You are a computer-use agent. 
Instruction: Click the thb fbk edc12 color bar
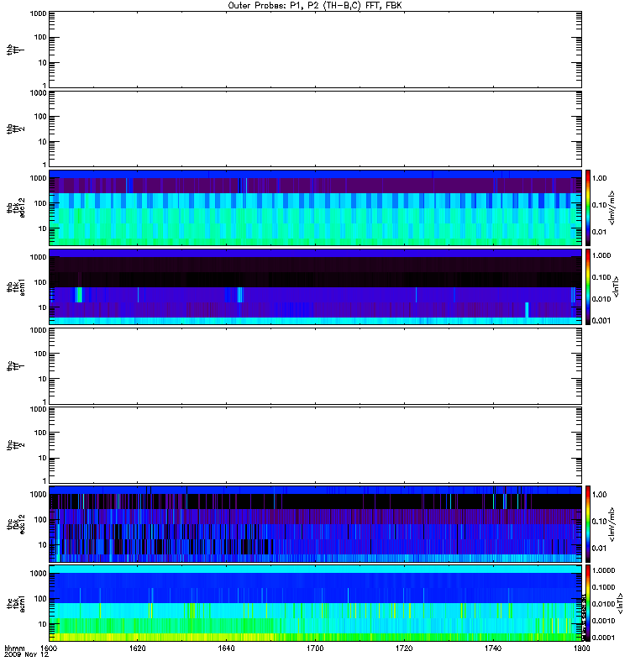[588, 207]
